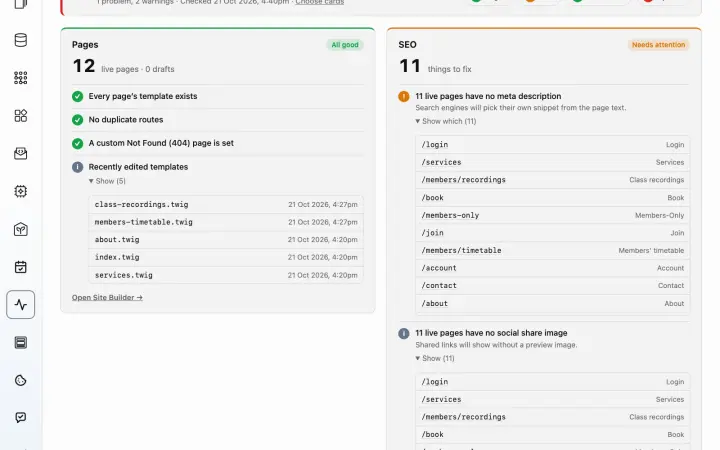Open the components blocks sidebar icon
The image size is (720, 450).
click(x=21, y=116)
